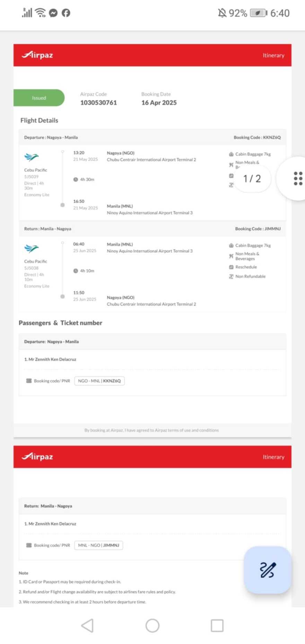The image size is (305, 644).
Task: Open the Airpaz terms of use and conditions text
Action: point(151,430)
